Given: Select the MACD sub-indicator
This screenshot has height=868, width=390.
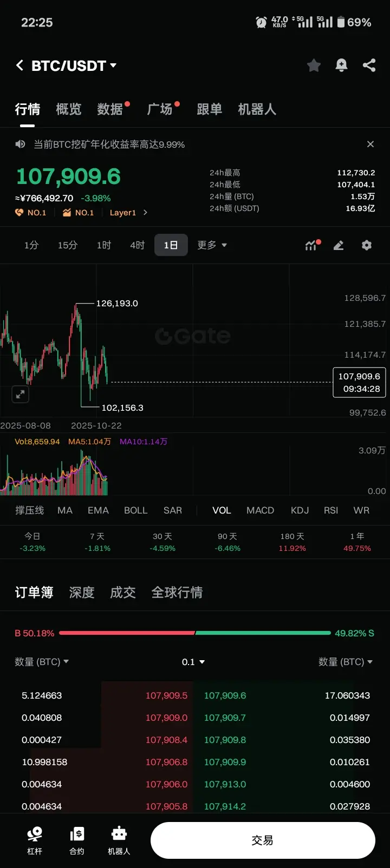Looking at the screenshot, I should click(x=260, y=510).
